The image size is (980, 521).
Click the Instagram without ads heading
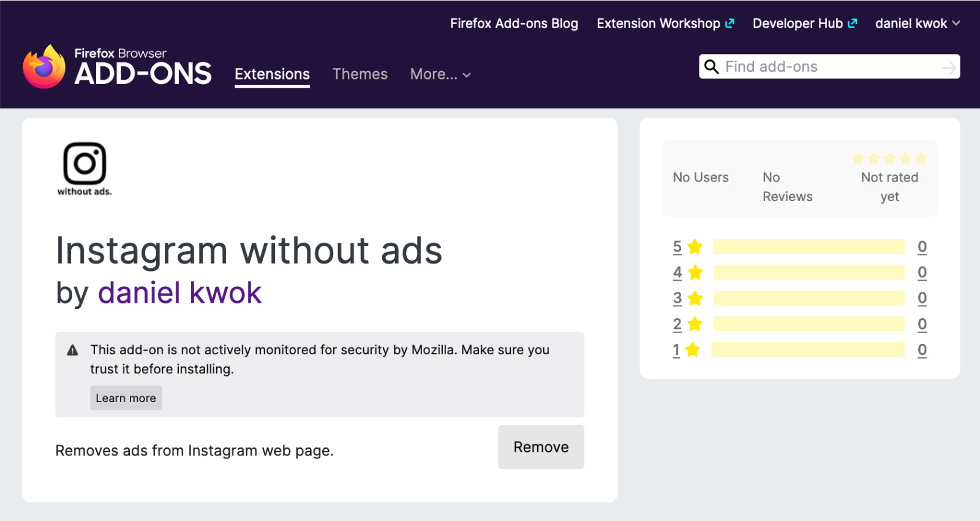pyautogui.click(x=249, y=251)
